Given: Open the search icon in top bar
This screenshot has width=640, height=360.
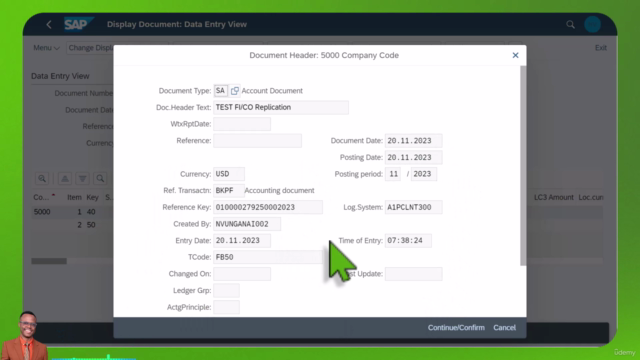Looking at the screenshot, I should click(x=570, y=24).
